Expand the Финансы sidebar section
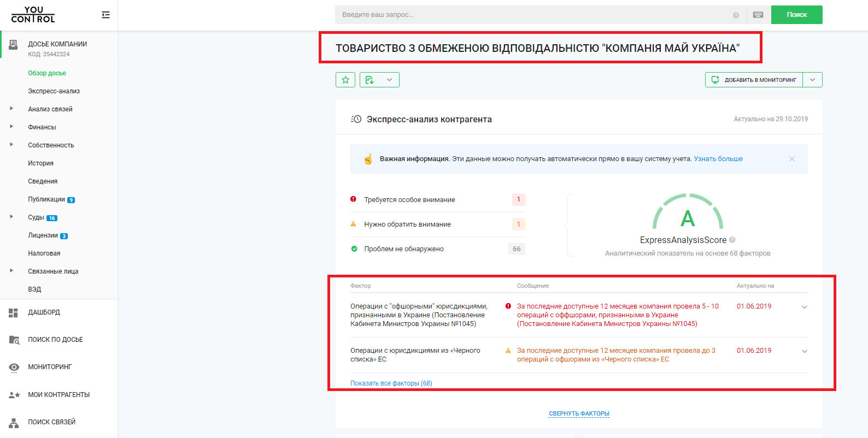Image resolution: width=868 pixels, height=438 pixels. pos(11,127)
